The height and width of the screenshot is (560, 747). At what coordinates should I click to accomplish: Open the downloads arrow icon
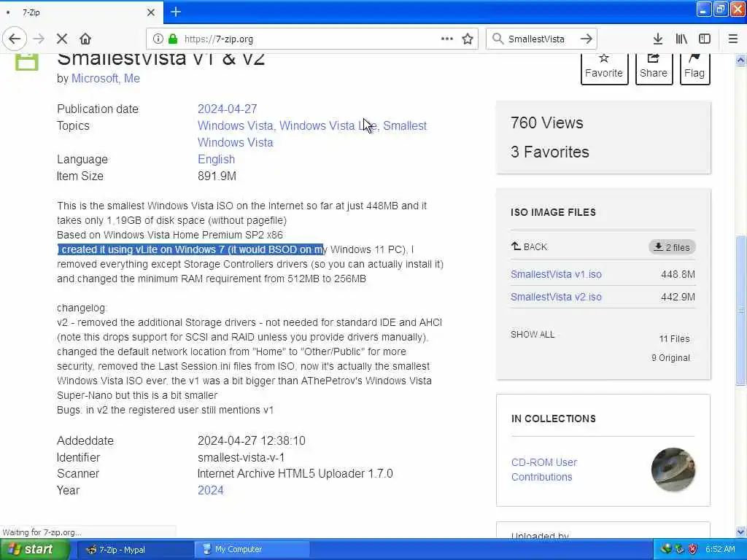658,39
